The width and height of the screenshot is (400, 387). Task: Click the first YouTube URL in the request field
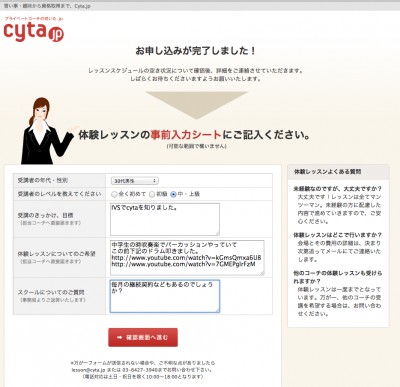[x=186, y=258]
